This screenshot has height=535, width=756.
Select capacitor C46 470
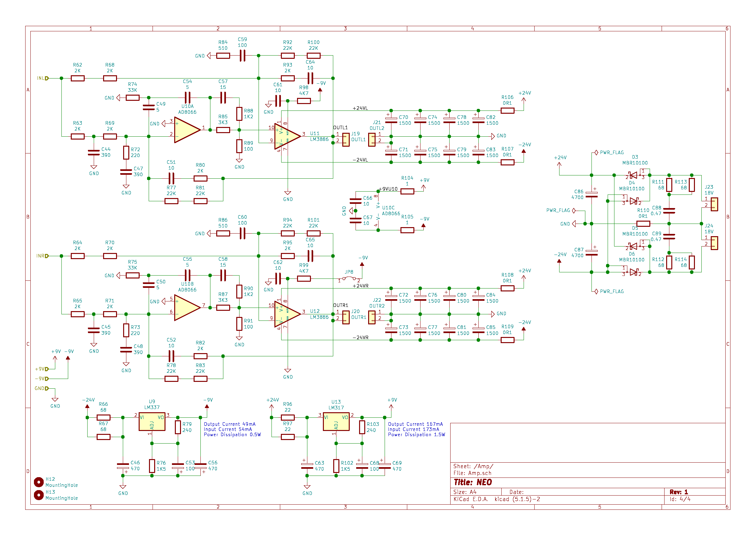point(123,466)
